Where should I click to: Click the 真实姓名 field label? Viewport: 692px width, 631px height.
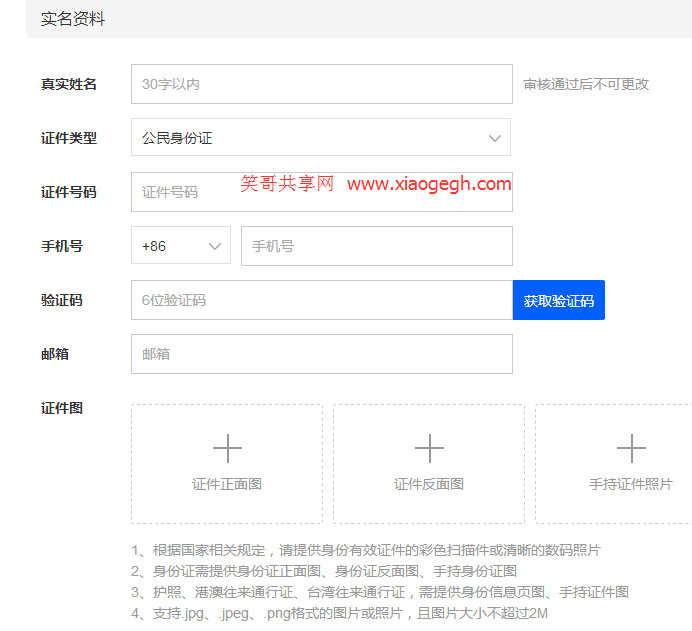pyautogui.click(x=69, y=84)
